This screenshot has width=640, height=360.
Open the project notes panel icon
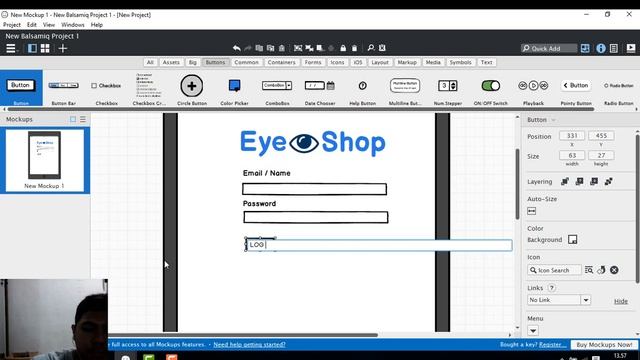coord(613,48)
